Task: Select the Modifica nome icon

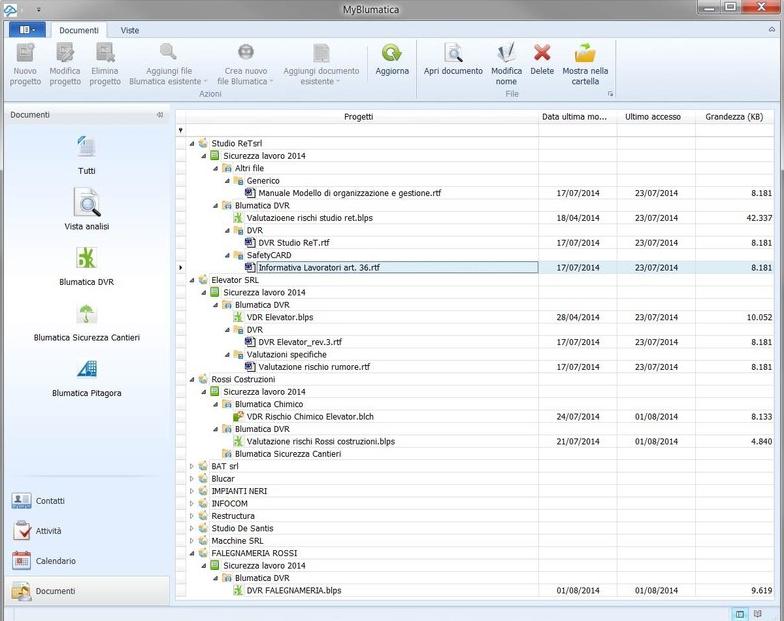Action: [x=506, y=54]
